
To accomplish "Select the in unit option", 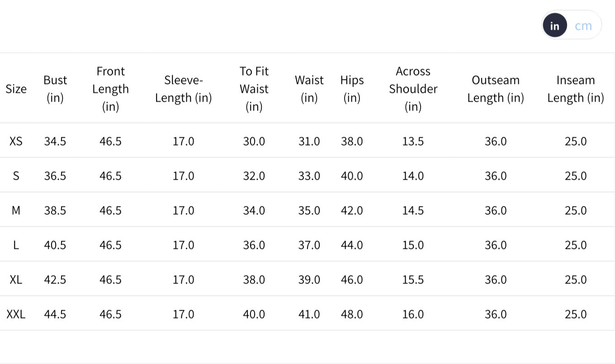I will click(x=555, y=26).
